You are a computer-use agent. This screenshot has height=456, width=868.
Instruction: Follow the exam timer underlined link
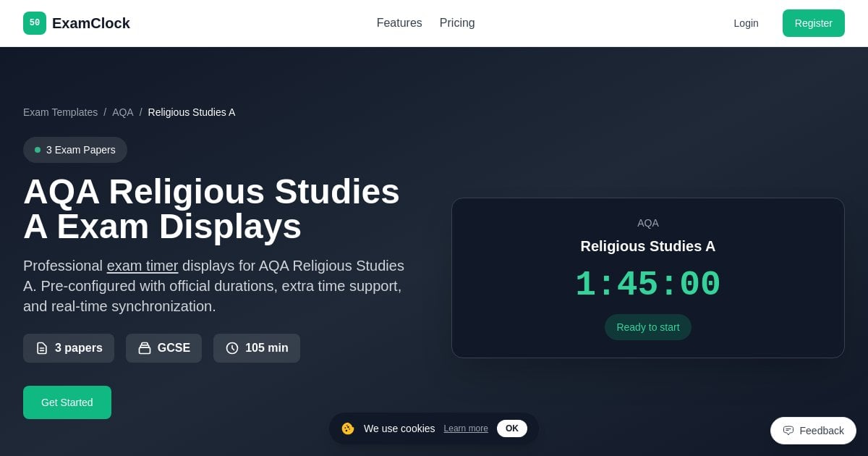142,266
